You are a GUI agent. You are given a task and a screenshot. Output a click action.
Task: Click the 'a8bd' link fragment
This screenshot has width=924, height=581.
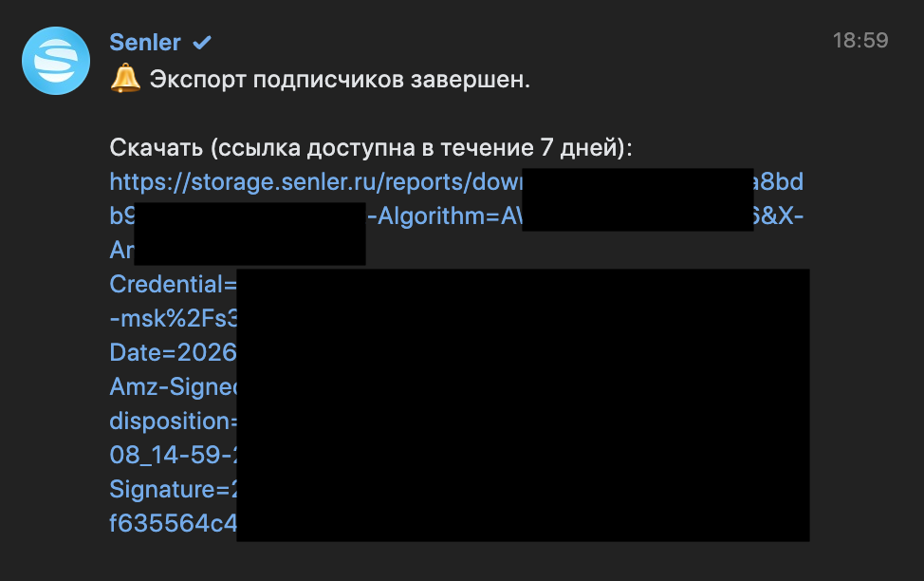point(779,181)
